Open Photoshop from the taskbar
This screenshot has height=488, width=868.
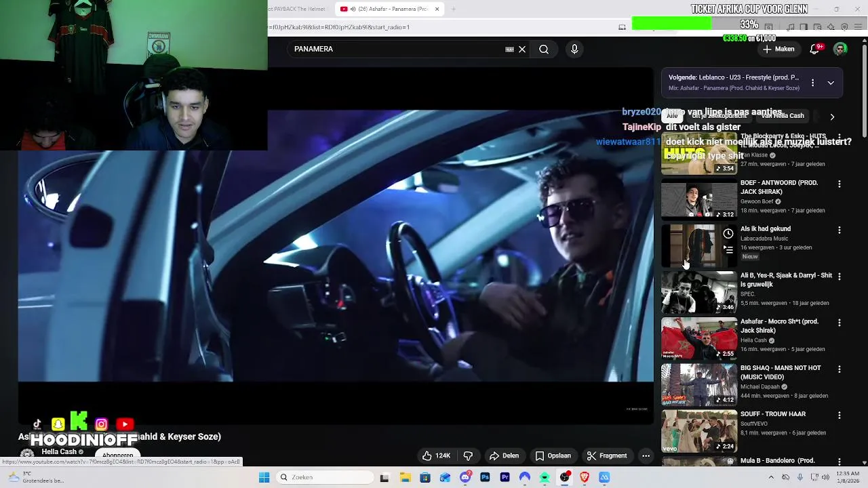coord(485,477)
